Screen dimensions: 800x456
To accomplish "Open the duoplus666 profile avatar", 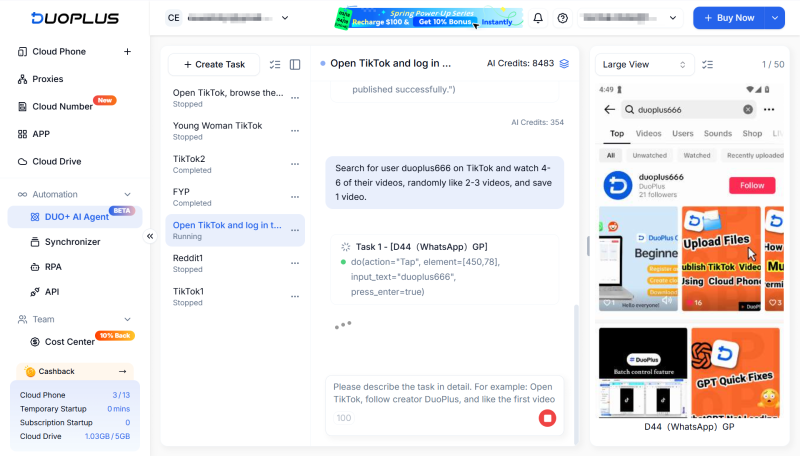I will point(618,185).
